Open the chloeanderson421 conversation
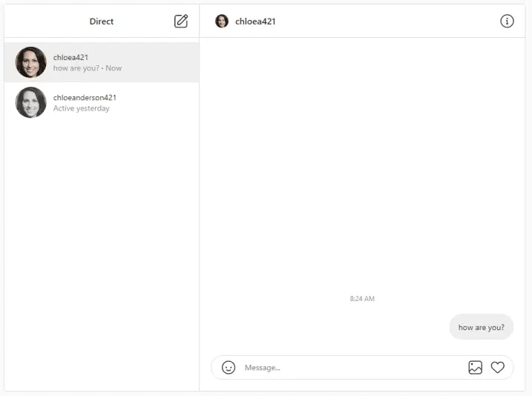This screenshot has height=396, width=532. [x=102, y=102]
